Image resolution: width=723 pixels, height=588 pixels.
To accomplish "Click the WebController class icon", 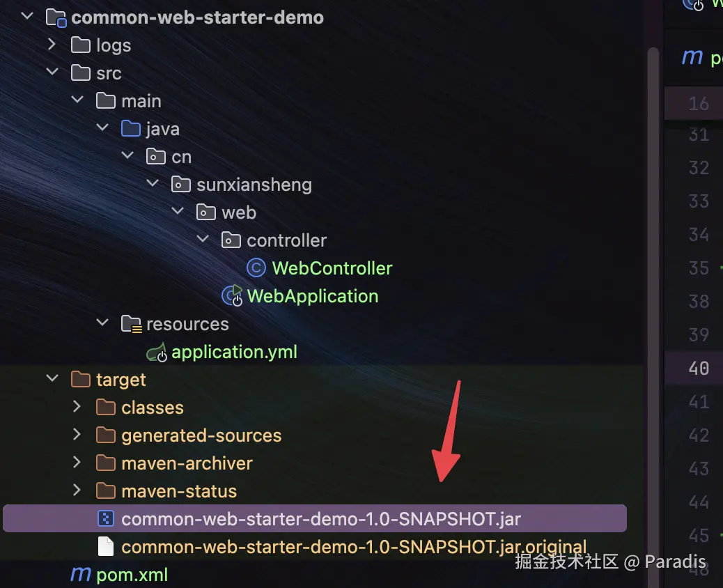I will pos(256,268).
